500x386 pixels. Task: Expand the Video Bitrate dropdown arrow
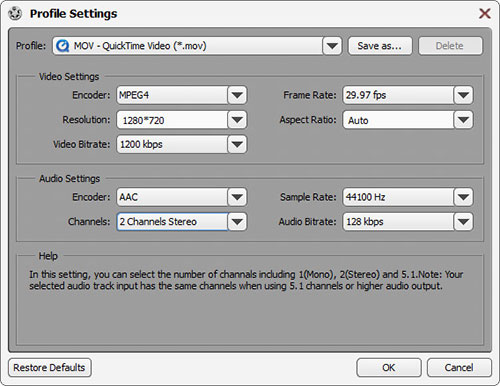coord(237,145)
